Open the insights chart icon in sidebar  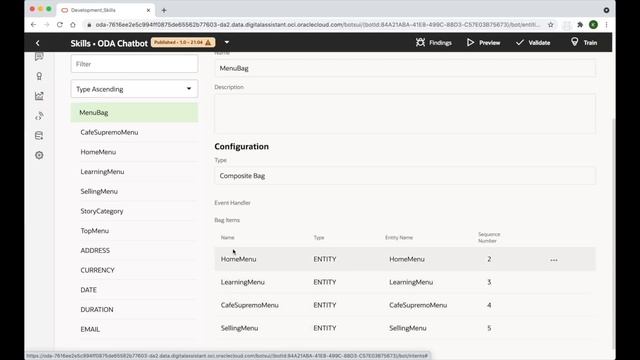[39, 96]
